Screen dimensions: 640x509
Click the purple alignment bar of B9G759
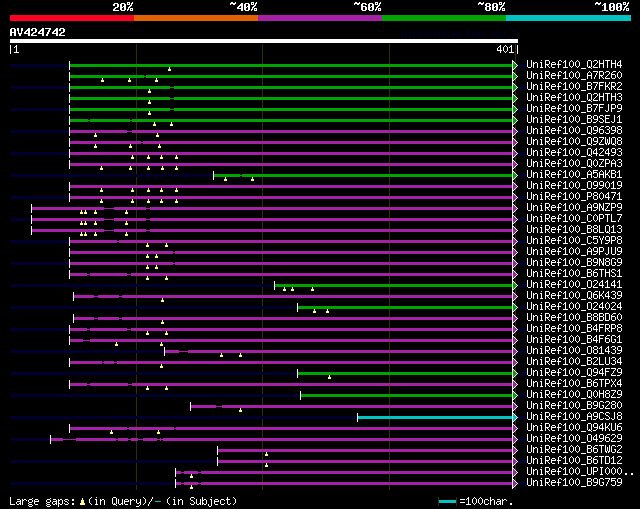point(344,484)
